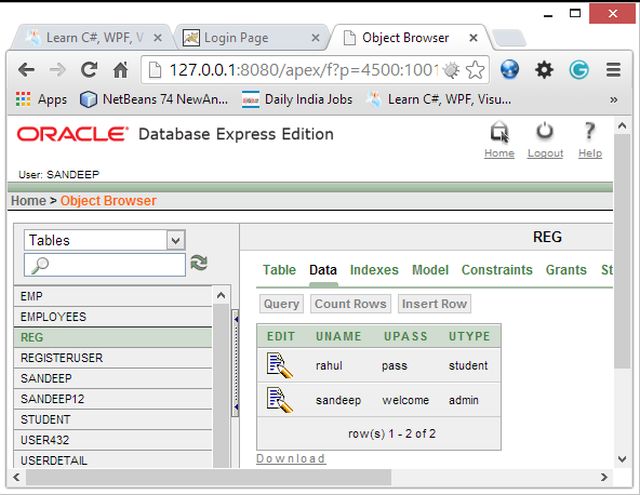The width and height of the screenshot is (640, 495).
Task: Select the REGISTERUSER table
Action: 113,358
